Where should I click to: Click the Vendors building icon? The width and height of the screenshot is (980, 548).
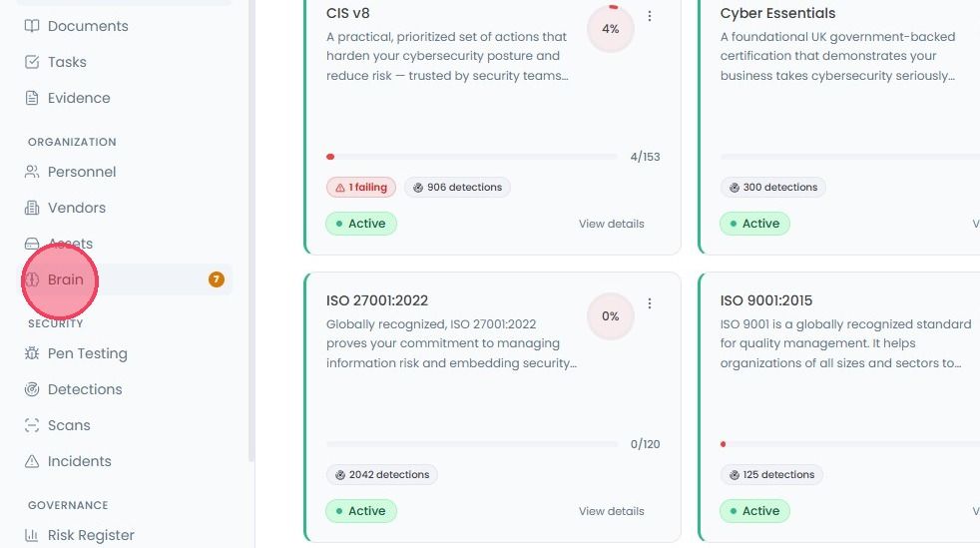point(31,208)
